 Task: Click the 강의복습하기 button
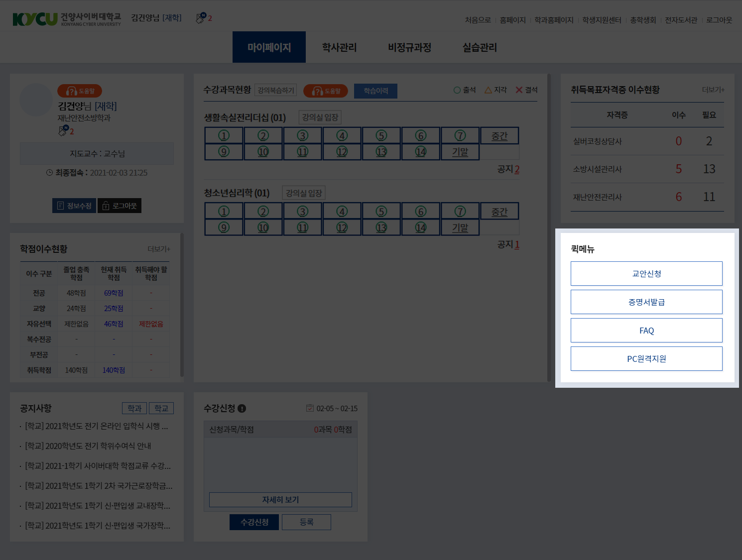pyautogui.click(x=276, y=90)
